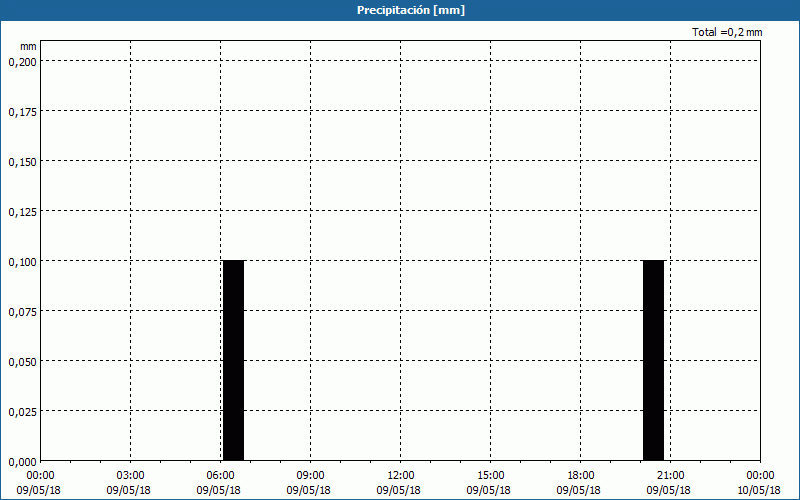Click the 0,200 y-axis value
The image size is (800, 500).
(22, 62)
